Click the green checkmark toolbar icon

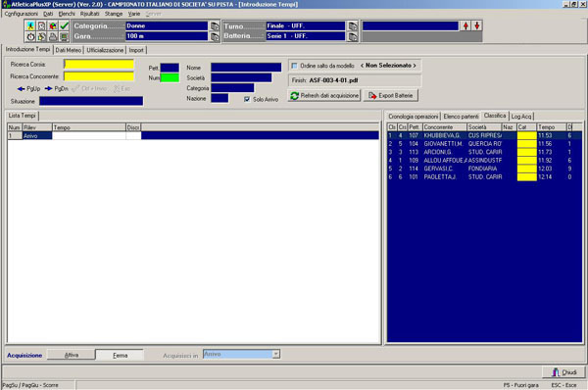(x=64, y=25)
